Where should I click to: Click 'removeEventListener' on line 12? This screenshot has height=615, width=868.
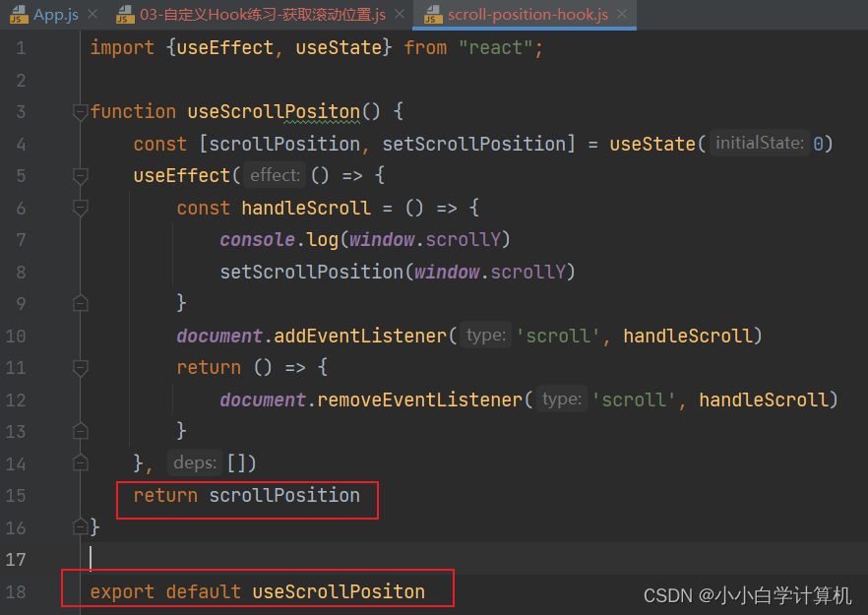419,400
